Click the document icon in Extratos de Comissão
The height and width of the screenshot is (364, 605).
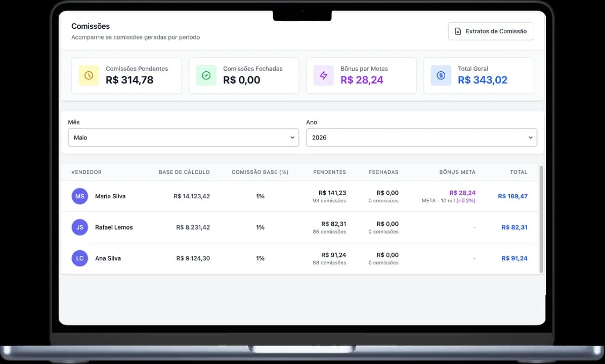point(458,31)
